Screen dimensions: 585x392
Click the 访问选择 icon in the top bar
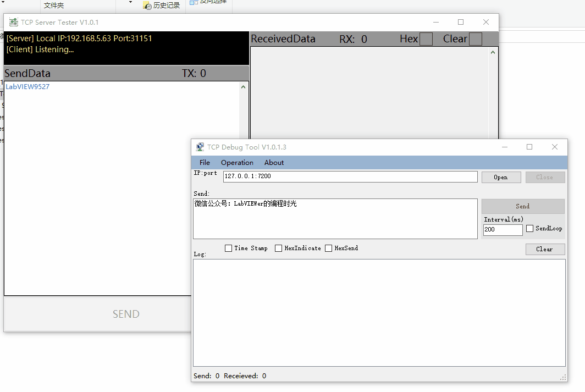[194, 2]
